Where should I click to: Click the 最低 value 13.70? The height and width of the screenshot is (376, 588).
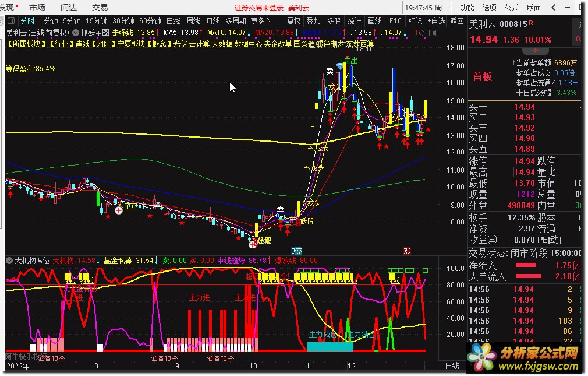point(524,183)
